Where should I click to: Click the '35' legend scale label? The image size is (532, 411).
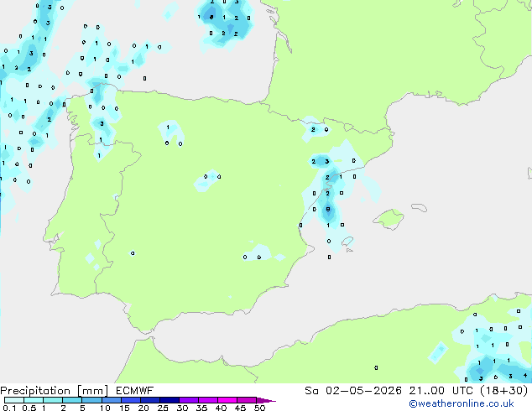(201, 408)
